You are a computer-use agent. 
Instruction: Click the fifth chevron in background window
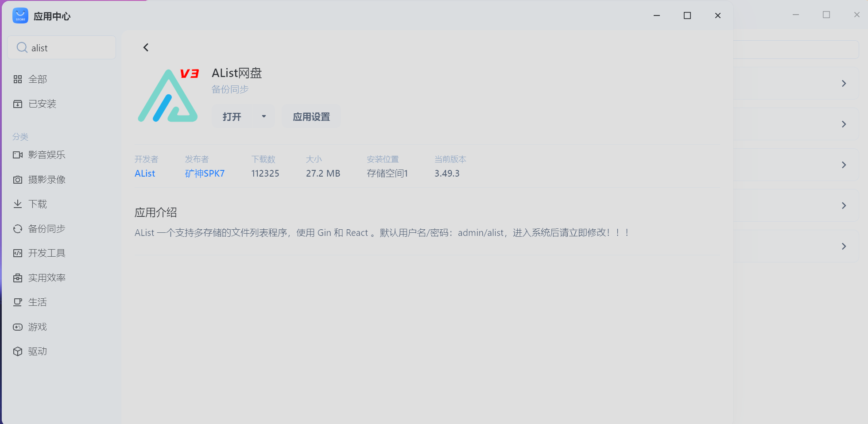coord(844,247)
